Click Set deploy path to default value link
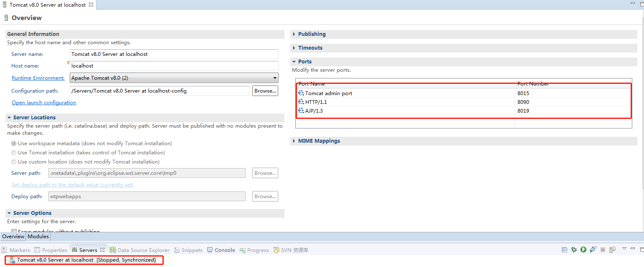 pos(73,185)
